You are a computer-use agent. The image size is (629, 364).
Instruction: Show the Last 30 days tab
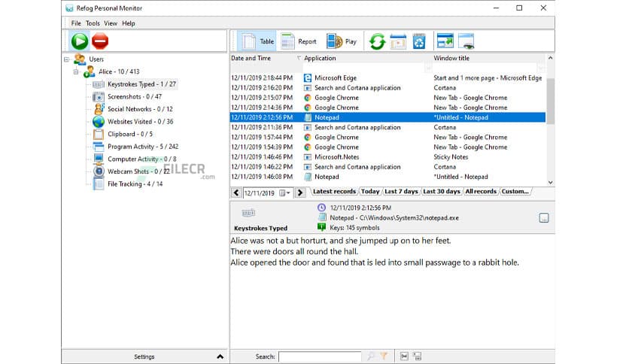click(x=441, y=192)
